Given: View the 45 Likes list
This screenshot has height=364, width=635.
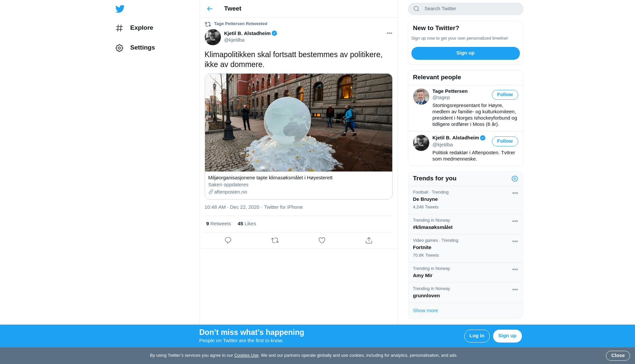Looking at the screenshot, I should pos(247,224).
